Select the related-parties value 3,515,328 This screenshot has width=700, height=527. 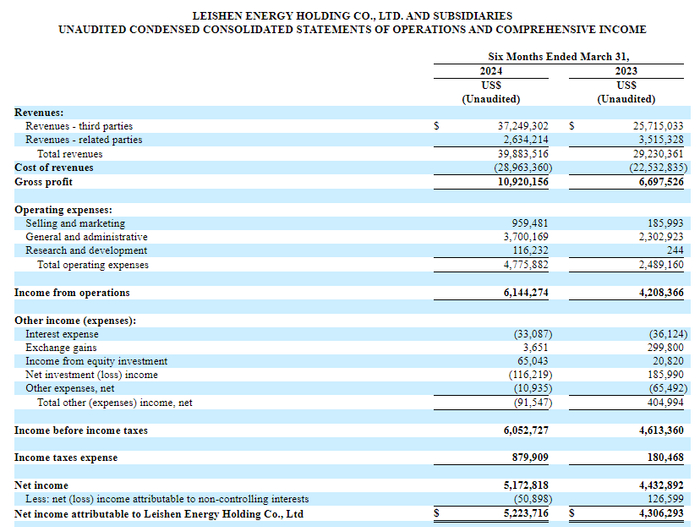pos(661,140)
